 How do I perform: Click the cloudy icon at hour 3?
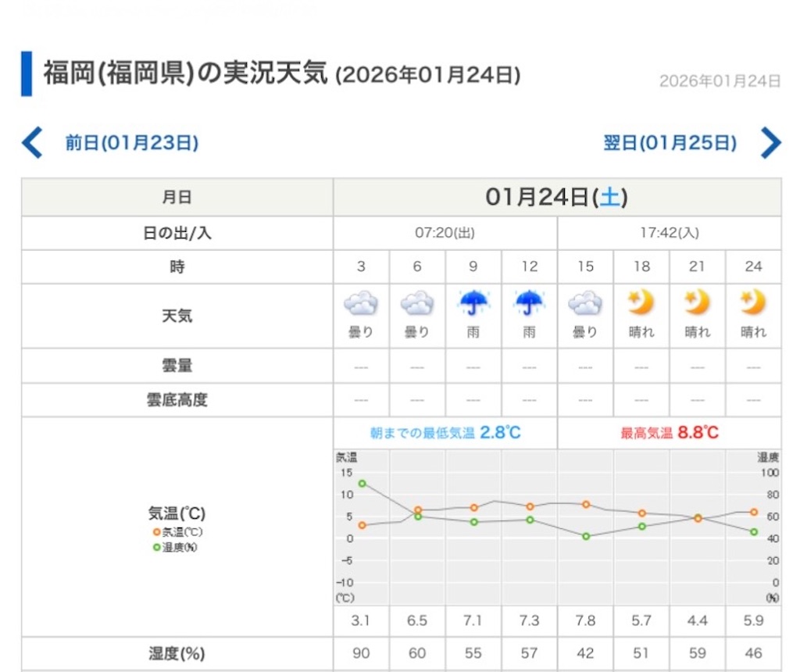click(x=361, y=302)
